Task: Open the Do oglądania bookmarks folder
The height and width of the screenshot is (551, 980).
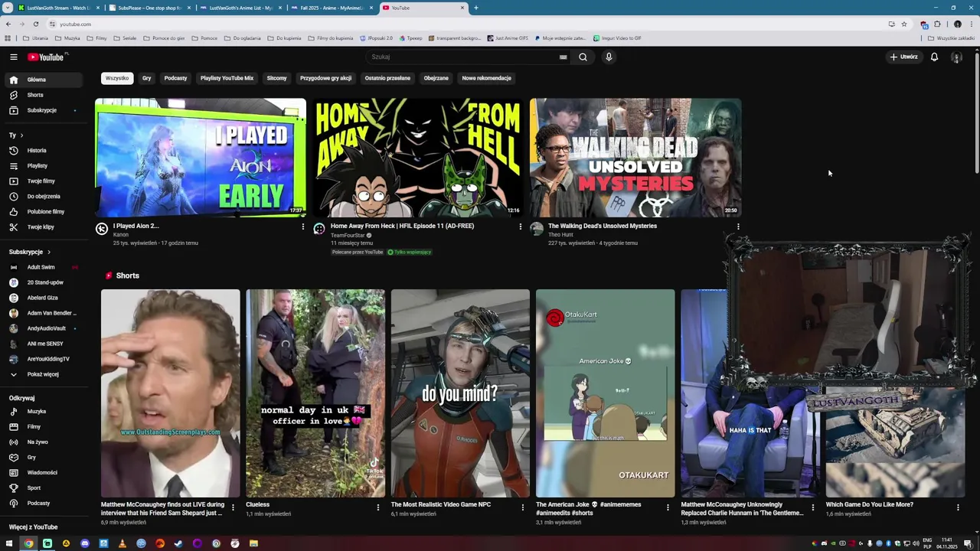Action: [x=242, y=38]
